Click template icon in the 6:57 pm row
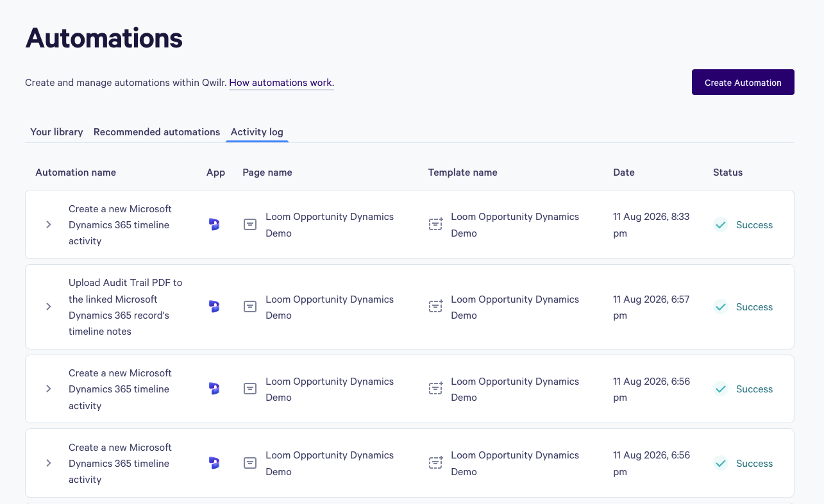824x504 pixels. click(435, 307)
